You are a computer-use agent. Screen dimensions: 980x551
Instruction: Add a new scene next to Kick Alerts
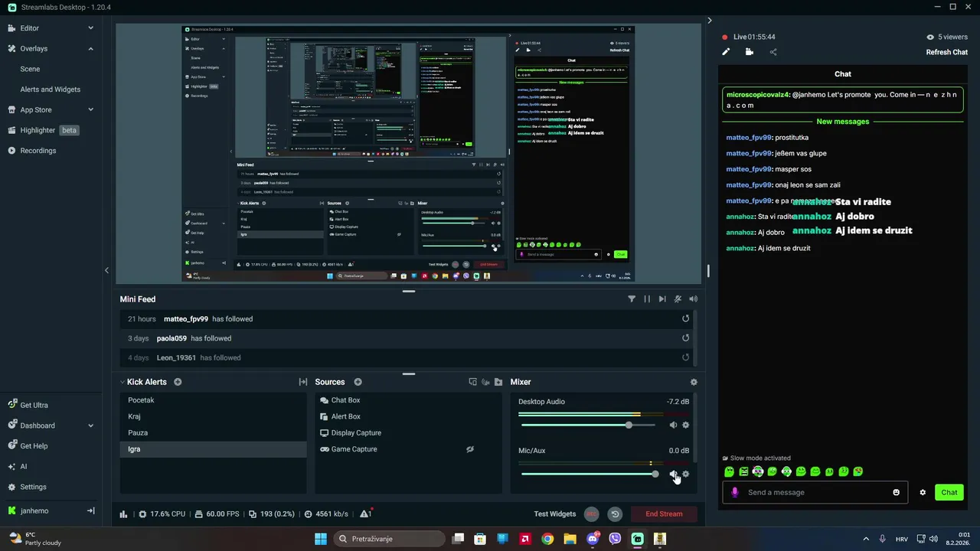tap(178, 382)
